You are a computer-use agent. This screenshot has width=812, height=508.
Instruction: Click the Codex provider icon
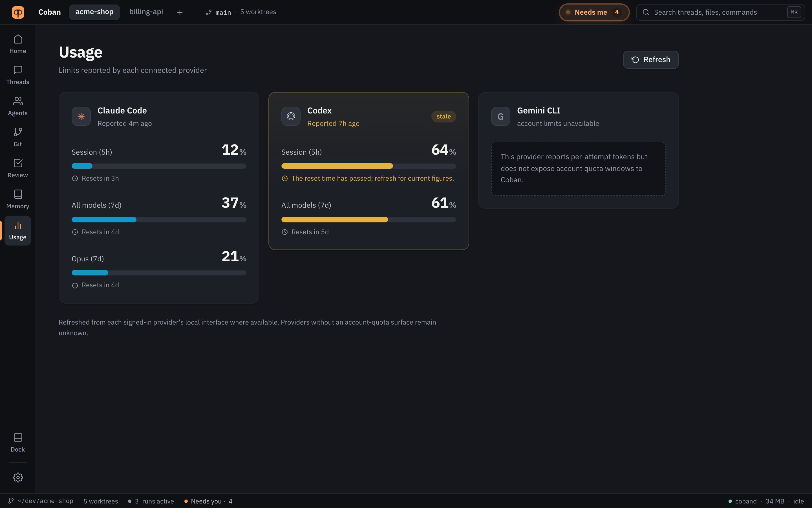(x=291, y=116)
